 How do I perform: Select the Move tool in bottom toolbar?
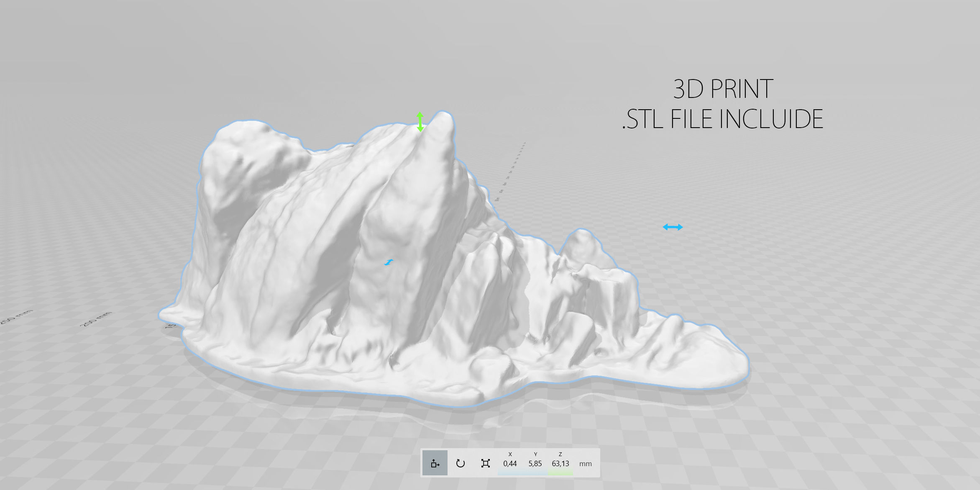coord(435,463)
